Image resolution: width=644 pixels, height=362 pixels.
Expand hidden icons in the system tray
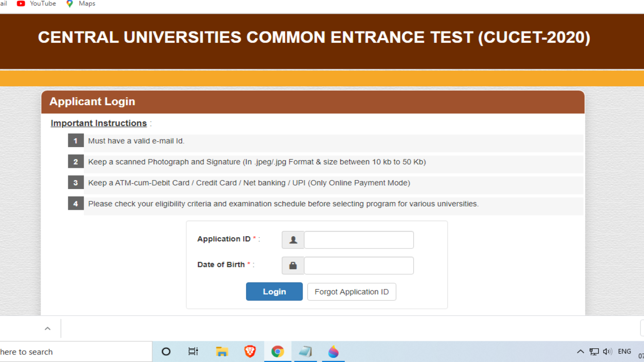click(580, 351)
